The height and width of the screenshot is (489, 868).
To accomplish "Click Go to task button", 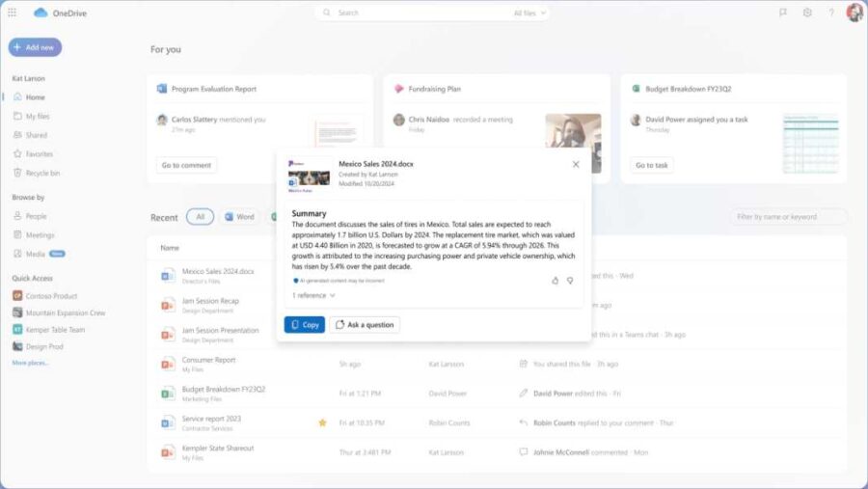I will click(651, 165).
